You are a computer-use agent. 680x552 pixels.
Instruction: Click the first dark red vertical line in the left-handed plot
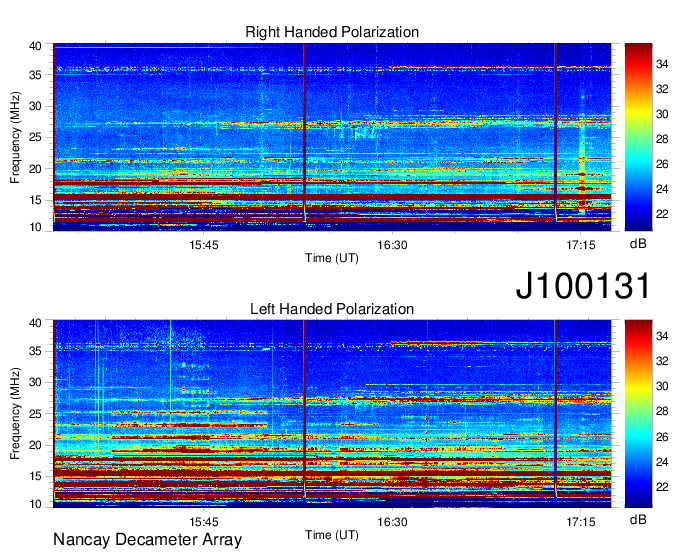coord(305,409)
